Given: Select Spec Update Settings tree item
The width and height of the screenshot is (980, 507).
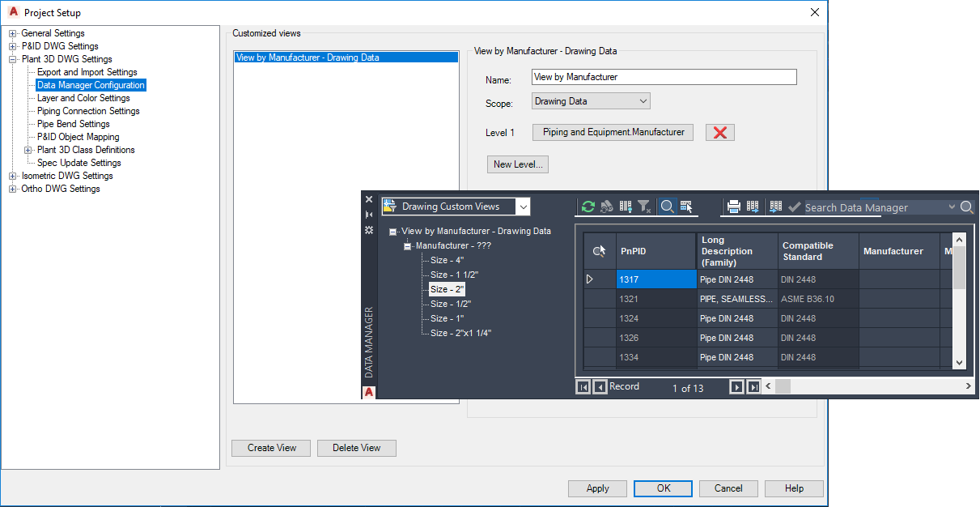Looking at the screenshot, I should coord(79,163).
